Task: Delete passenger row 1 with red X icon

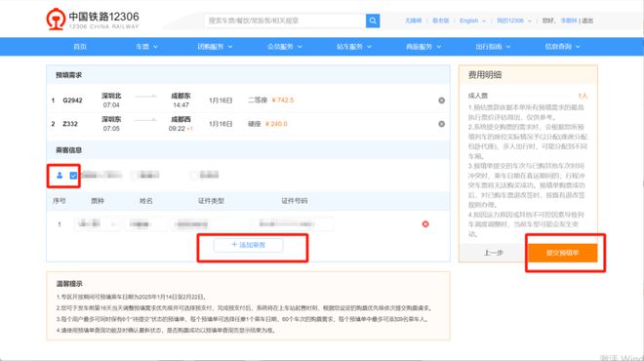Action: [x=425, y=223]
